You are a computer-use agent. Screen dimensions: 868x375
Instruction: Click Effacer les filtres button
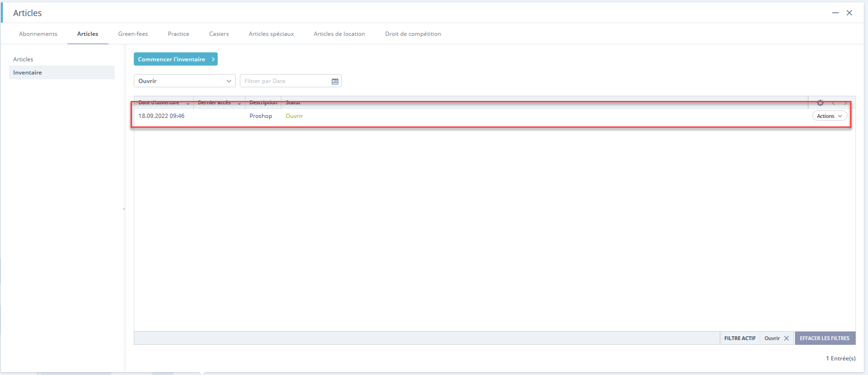tap(825, 338)
